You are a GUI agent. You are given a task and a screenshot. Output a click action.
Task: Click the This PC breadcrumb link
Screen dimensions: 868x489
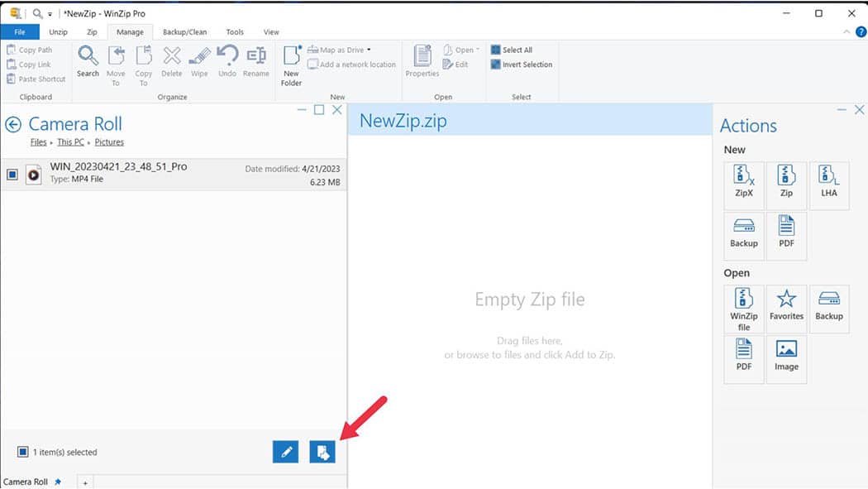[71, 142]
